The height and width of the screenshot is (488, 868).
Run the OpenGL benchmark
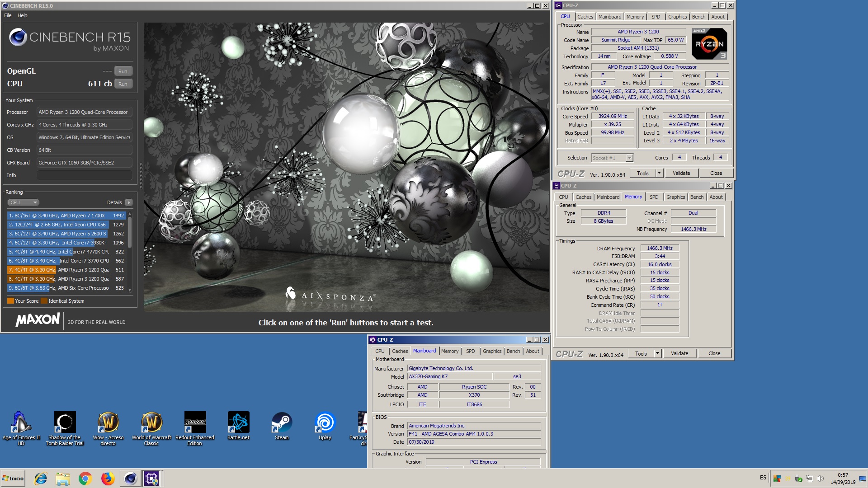pyautogui.click(x=123, y=71)
